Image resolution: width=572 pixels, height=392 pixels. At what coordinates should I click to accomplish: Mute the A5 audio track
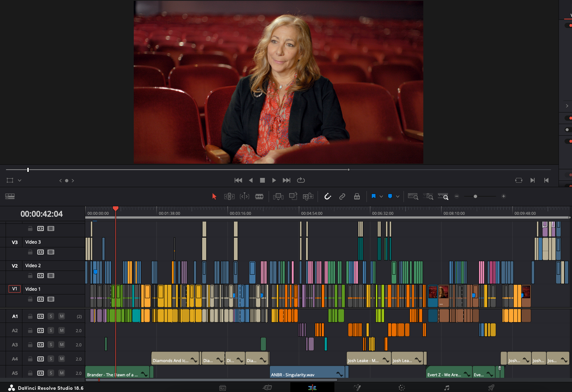point(62,373)
